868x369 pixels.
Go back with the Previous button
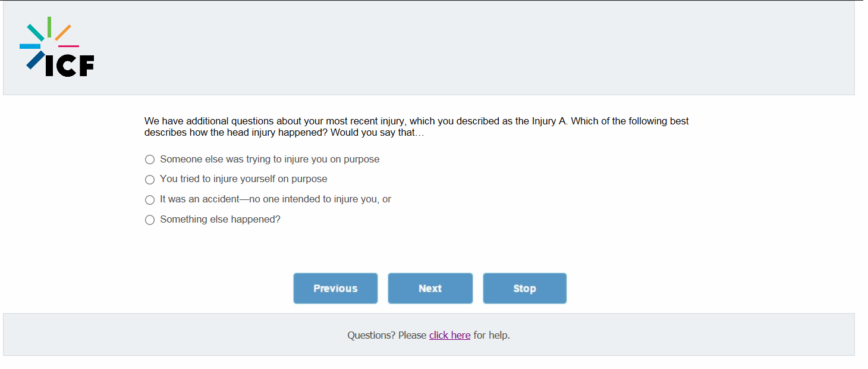pyautogui.click(x=335, y=289)
